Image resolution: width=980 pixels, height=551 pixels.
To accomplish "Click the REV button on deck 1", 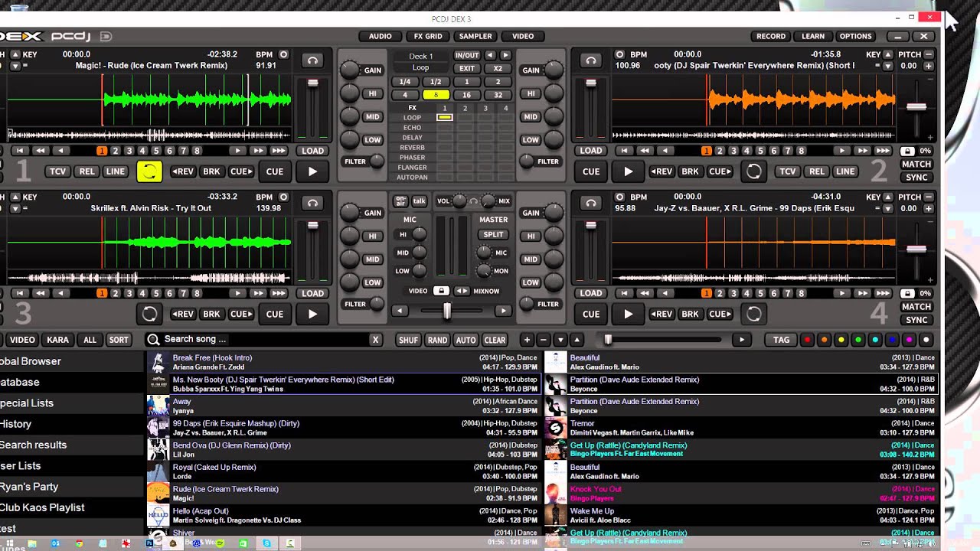I will (182, 171).
